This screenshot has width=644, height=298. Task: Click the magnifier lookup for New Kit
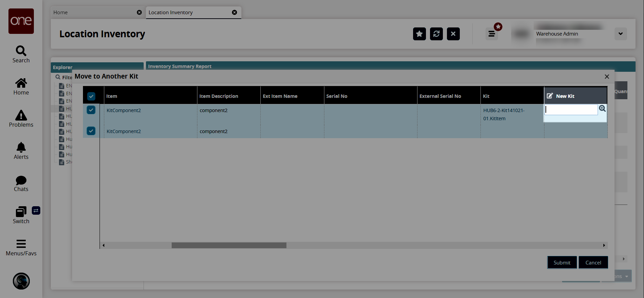tap(602, 108)
